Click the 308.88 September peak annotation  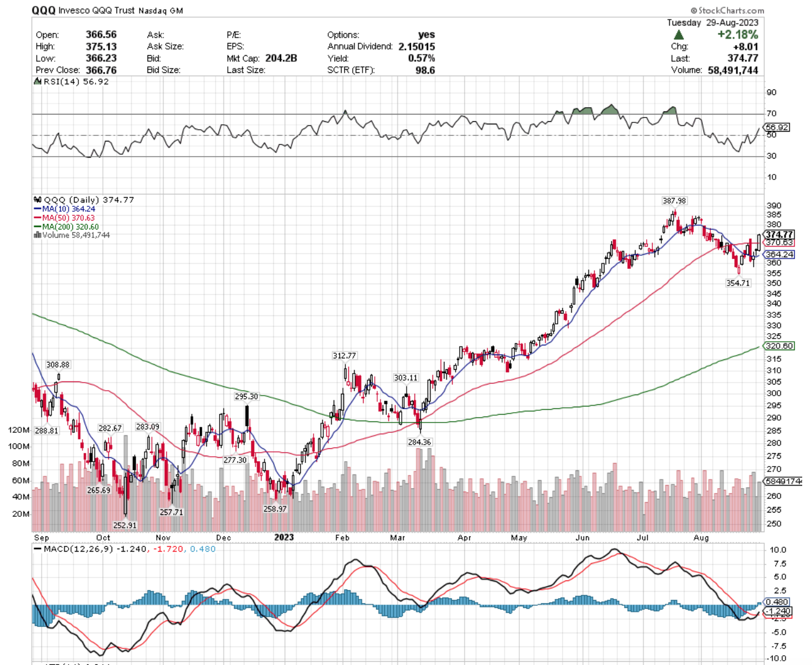[58, 364]
